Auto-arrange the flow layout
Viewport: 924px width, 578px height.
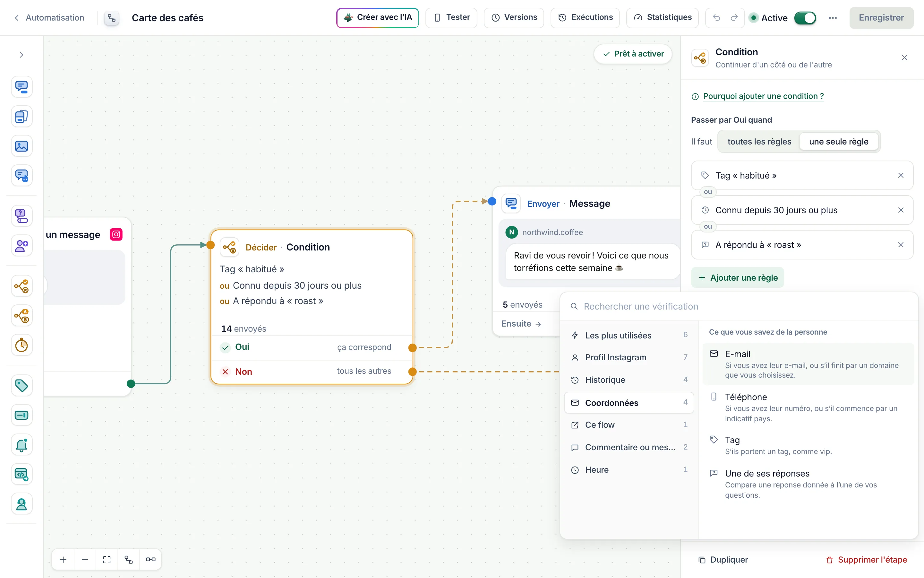point(129,560)
